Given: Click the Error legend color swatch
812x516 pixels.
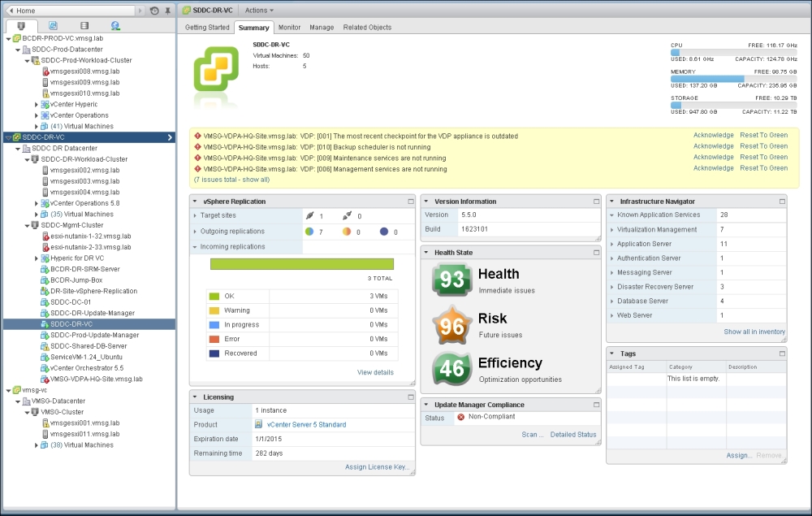Looking at the screenshot, I should point(214,340).
